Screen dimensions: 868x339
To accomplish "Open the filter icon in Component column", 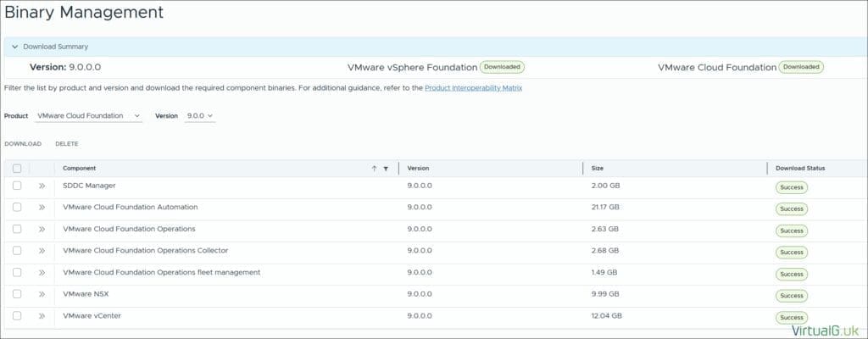I will pos(386,169).
